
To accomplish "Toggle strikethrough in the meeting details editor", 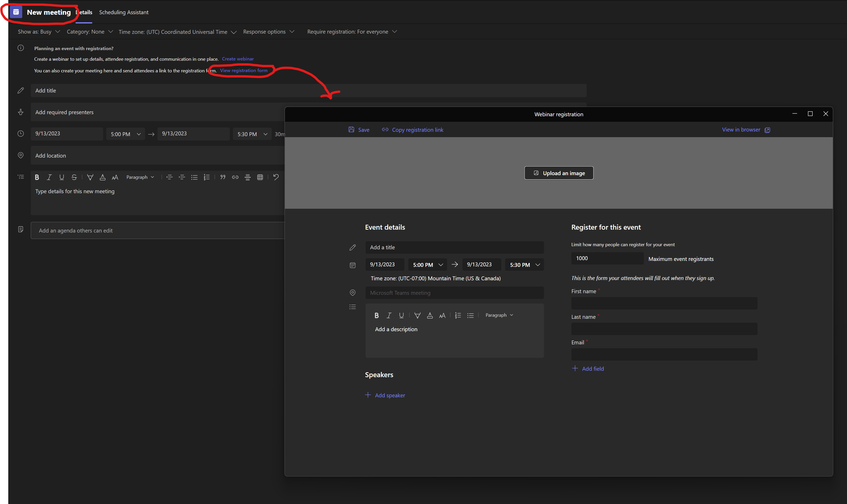I will [x=74, y=177].
